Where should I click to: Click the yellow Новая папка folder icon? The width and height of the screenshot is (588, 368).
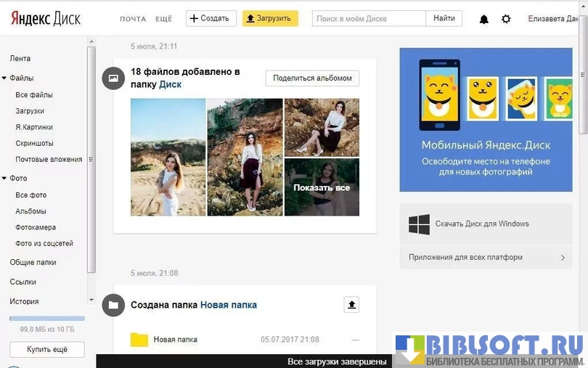click(139, 339)
